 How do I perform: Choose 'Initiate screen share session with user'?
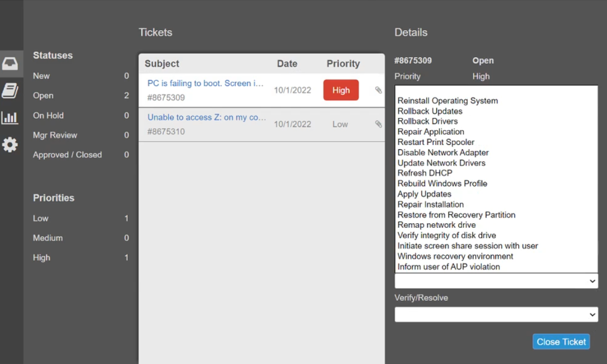pos(496,246)
